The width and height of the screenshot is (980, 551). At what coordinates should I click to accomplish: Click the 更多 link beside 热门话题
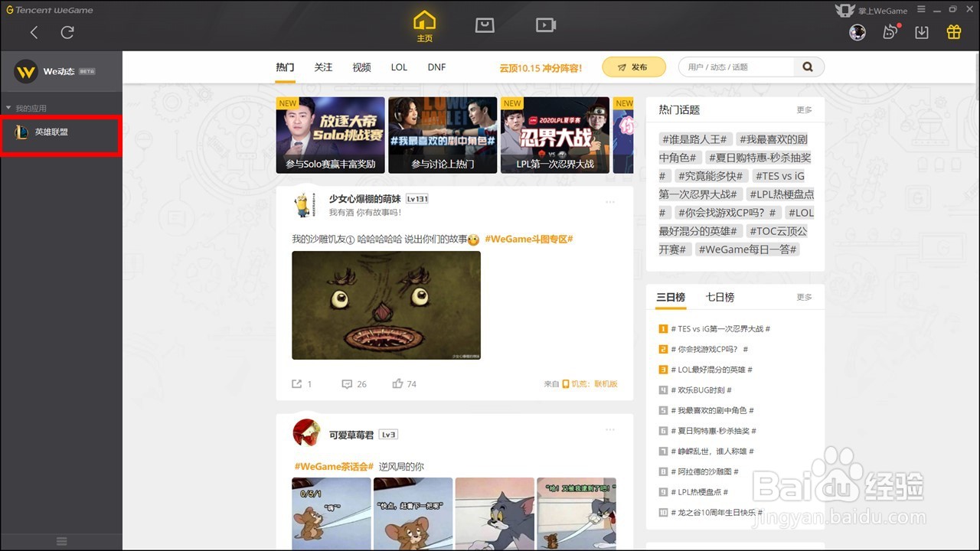[x=804, y=110]
